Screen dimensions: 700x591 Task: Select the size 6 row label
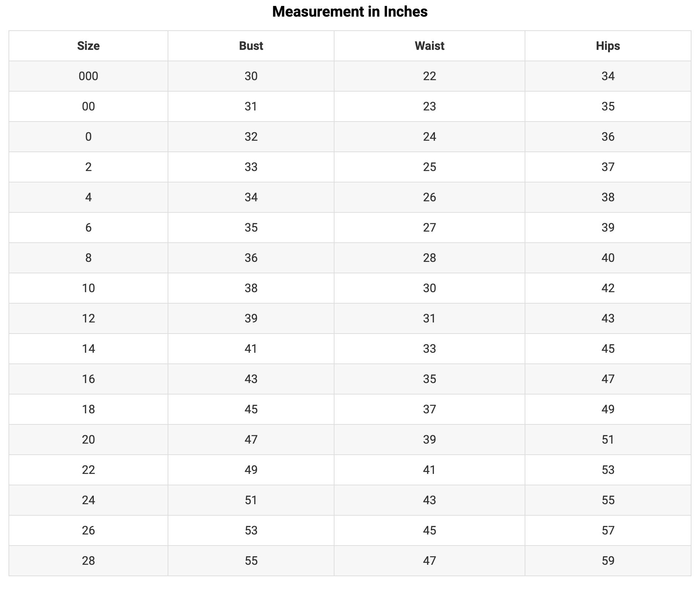(x=88, y=228)
